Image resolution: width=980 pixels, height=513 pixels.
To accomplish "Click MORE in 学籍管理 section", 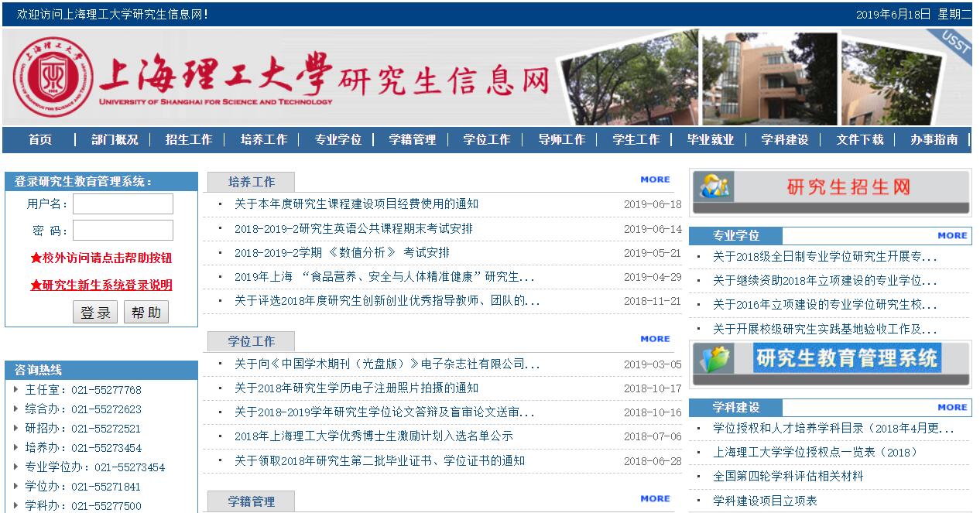I will point(656,499).
